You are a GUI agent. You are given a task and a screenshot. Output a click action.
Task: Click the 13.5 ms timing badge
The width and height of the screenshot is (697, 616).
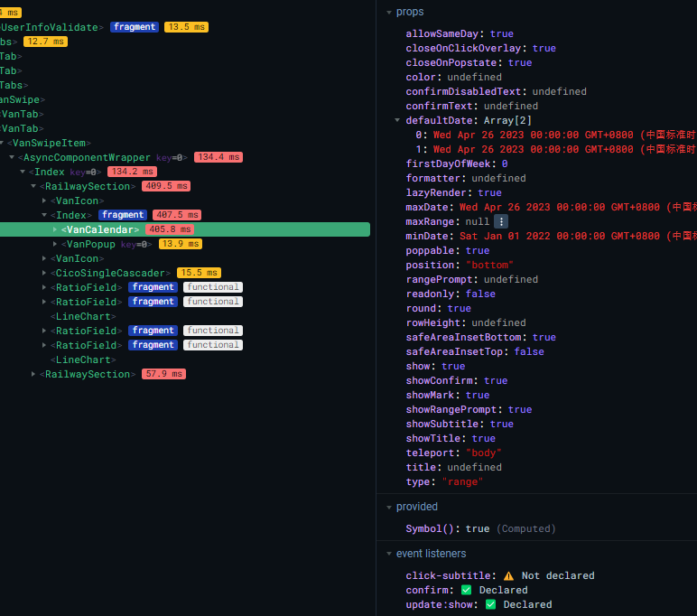[x=186, y=27]
